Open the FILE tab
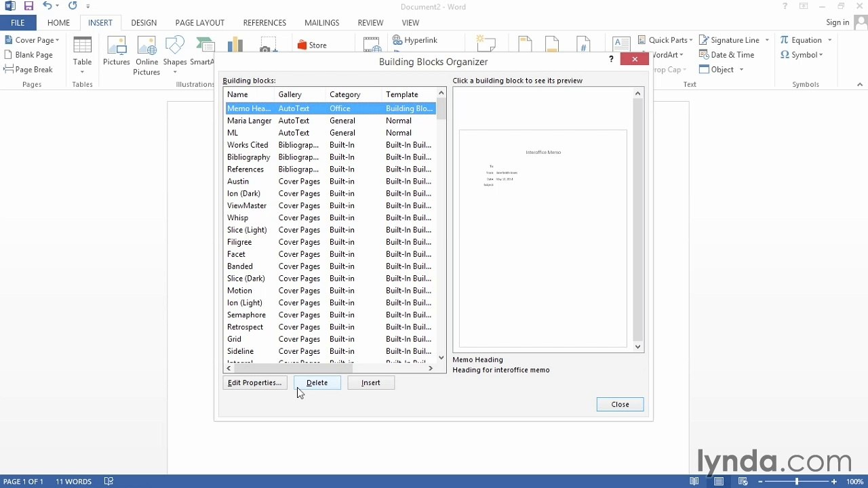Screen dimensions: 868x488 (x=18, y=22)
